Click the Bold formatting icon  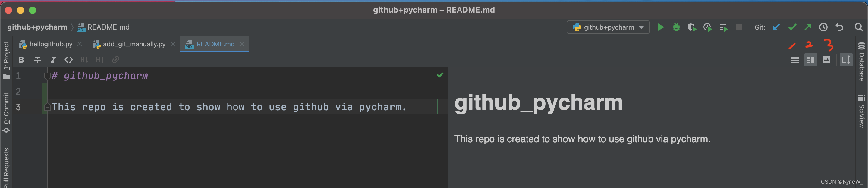[22, 60]
